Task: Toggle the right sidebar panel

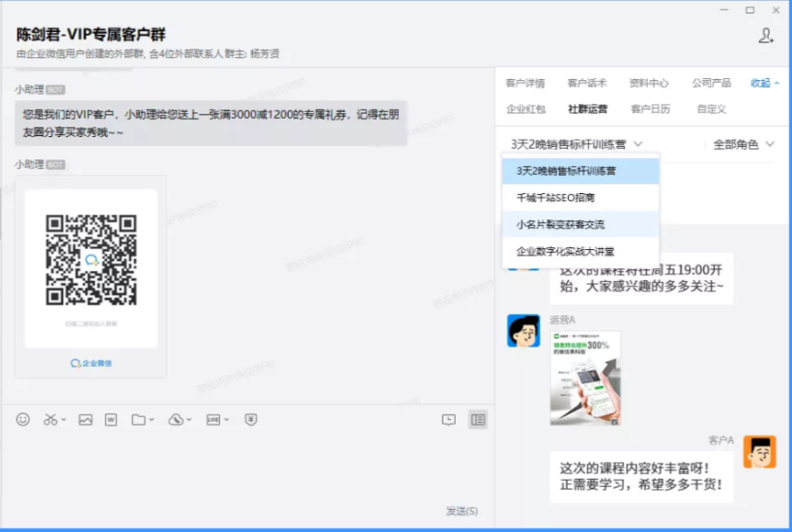Action: (477, 419)
